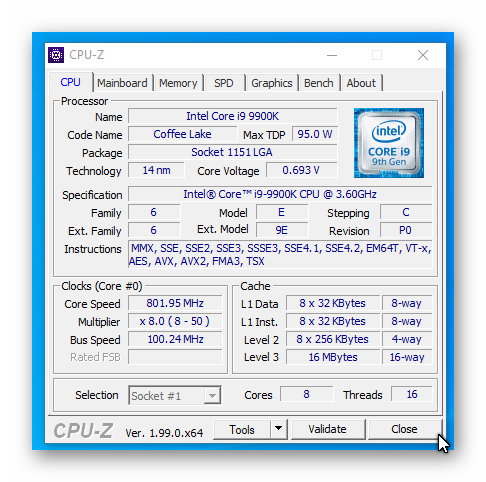
Task: Click the Level 3 value 16 MBytes
Action: (333, 357)
